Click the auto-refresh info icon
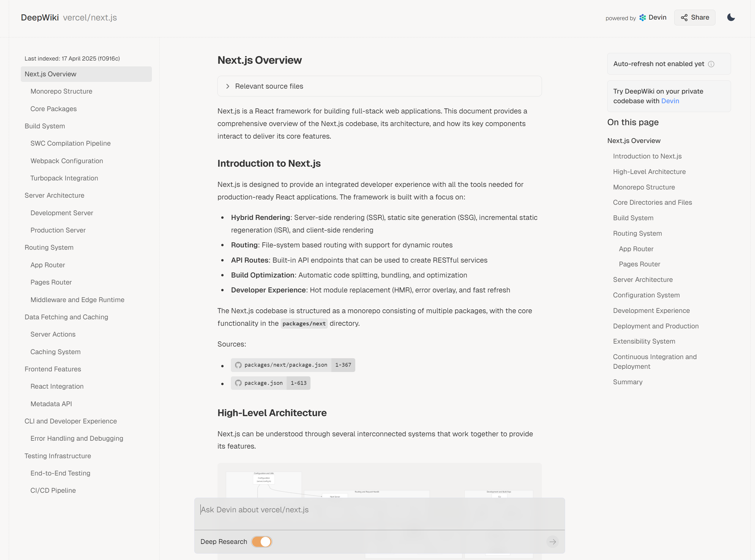The width and height of the screenshot is (755, 560). 711,64
